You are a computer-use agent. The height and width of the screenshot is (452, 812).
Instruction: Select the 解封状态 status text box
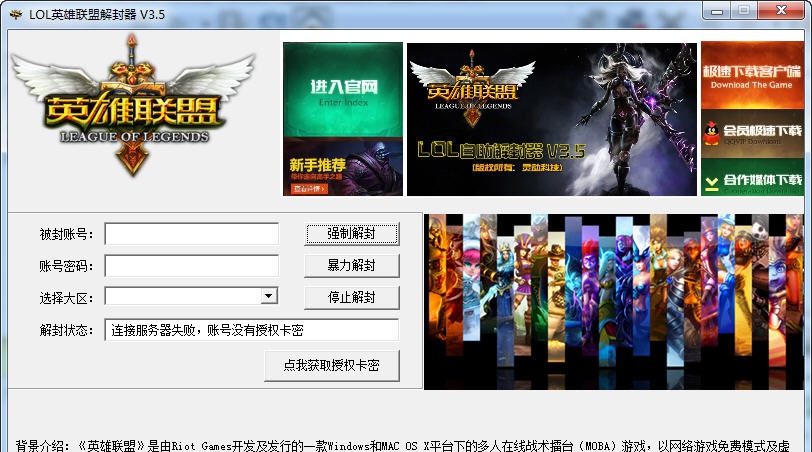pyautogui.click(x=252, y=330)
